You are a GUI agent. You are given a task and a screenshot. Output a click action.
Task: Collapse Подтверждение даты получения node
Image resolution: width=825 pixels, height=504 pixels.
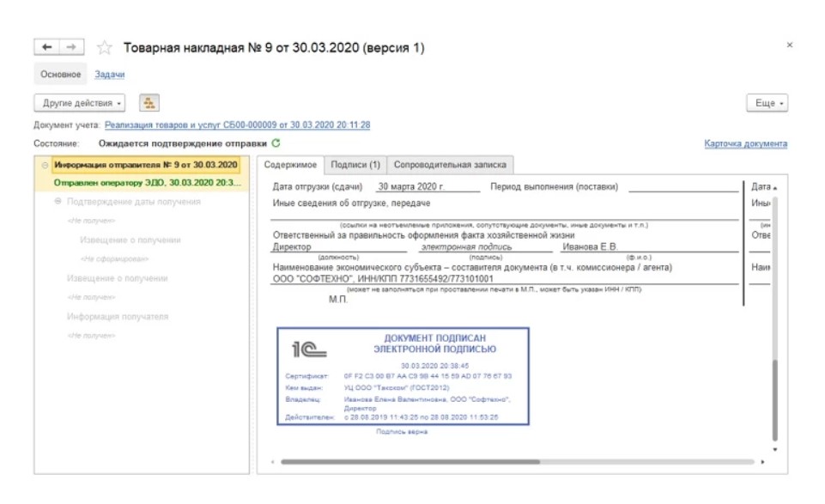pyautogui.click(x=58, y=202)
